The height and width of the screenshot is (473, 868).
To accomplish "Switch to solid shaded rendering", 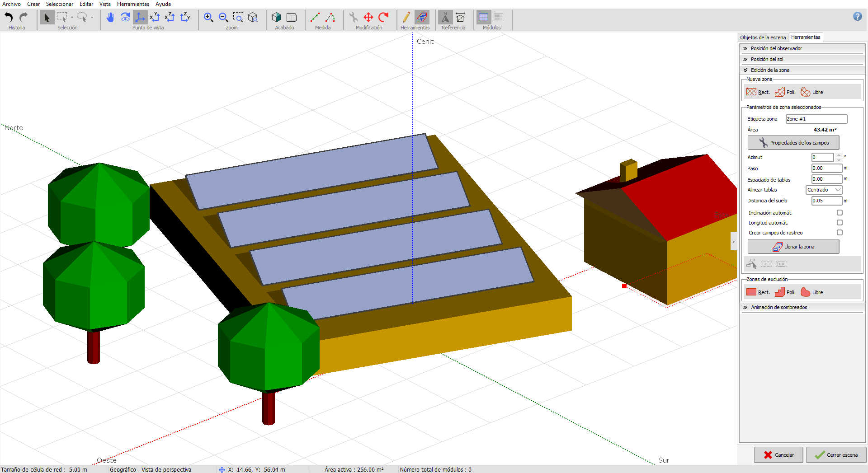I will [x=277, y=17].
